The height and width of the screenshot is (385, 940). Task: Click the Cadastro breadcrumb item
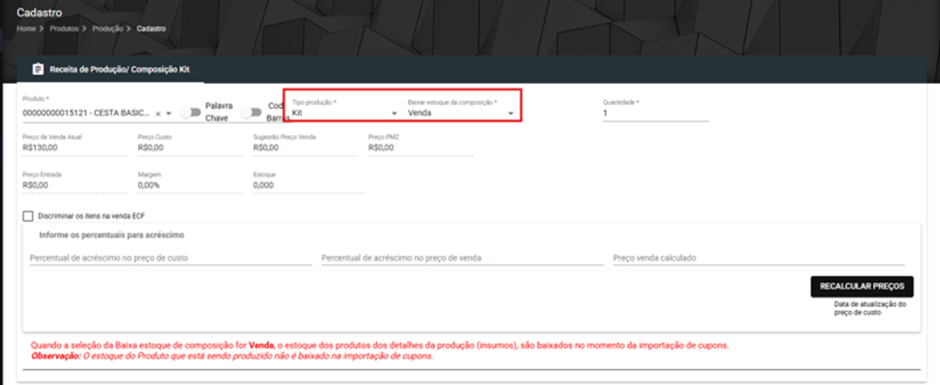(151, 29)
